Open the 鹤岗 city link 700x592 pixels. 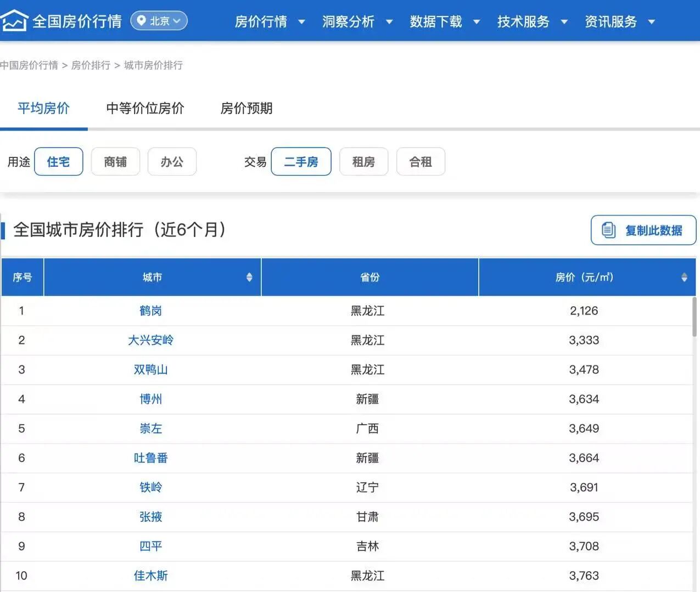point(150,311)
